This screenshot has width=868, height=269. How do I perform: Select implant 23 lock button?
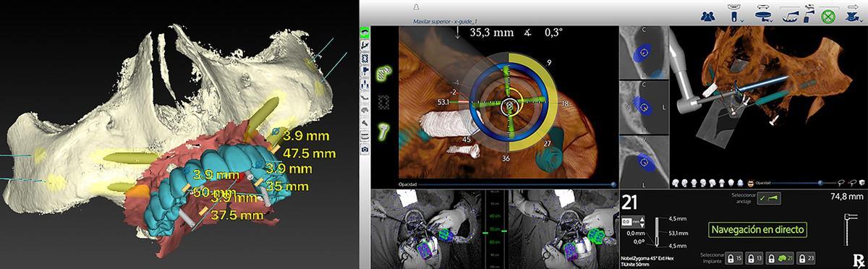[807, 258]
